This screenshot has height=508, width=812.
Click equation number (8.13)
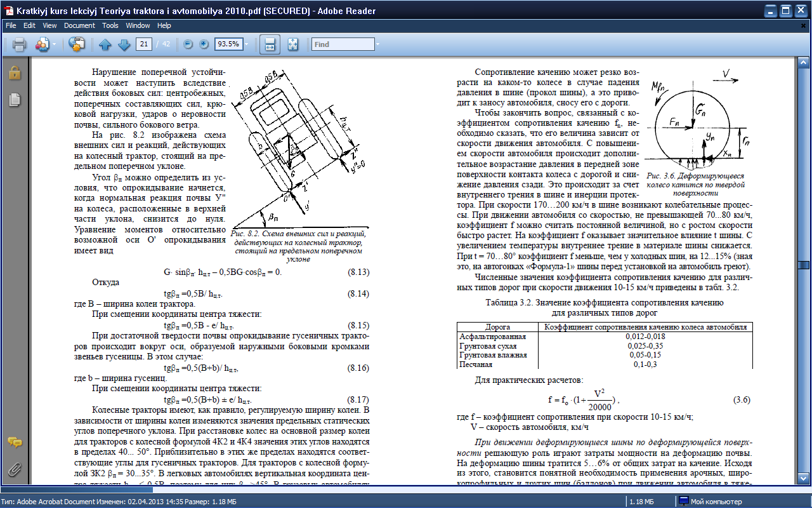(x=358, y=272)
